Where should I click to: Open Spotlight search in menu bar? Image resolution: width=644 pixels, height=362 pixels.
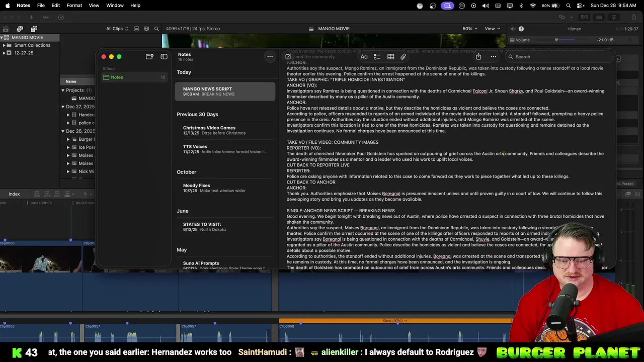tap(568, 6)
